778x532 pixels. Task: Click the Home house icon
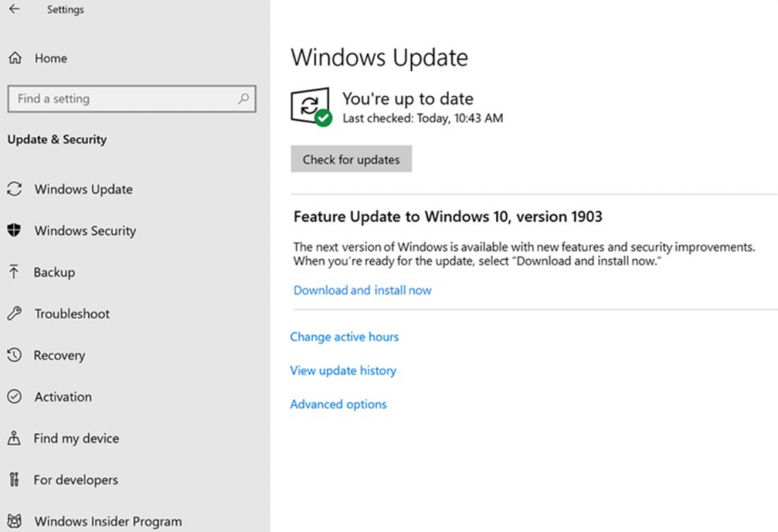[17, 57]
